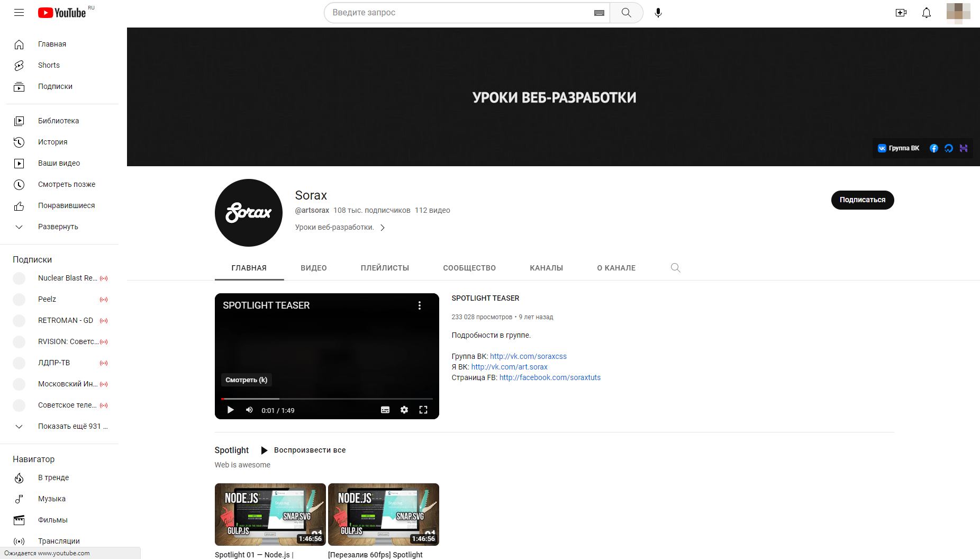Expand Показать ещё 931 subscriptions
980x559 pixels.
coord(59,426)
